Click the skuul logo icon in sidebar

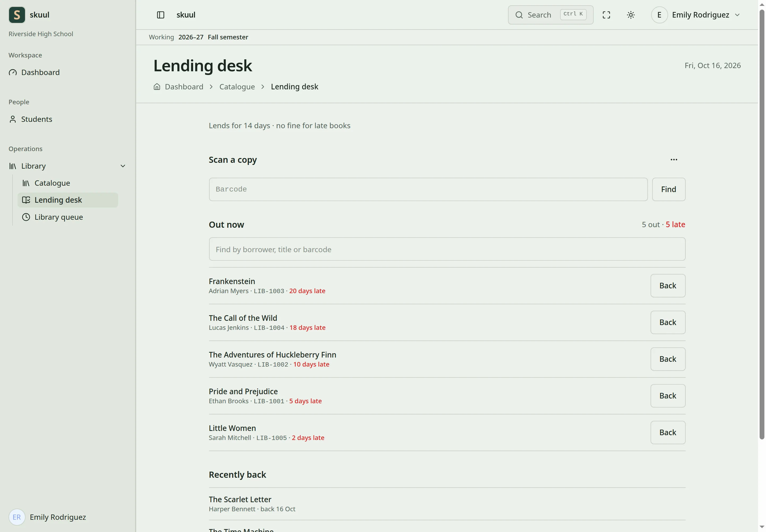point(17,15)
